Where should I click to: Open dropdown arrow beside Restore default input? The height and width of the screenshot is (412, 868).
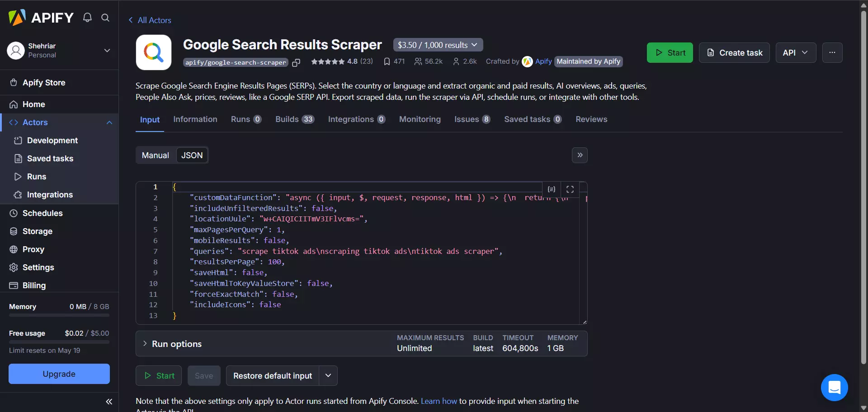(328, 375)
